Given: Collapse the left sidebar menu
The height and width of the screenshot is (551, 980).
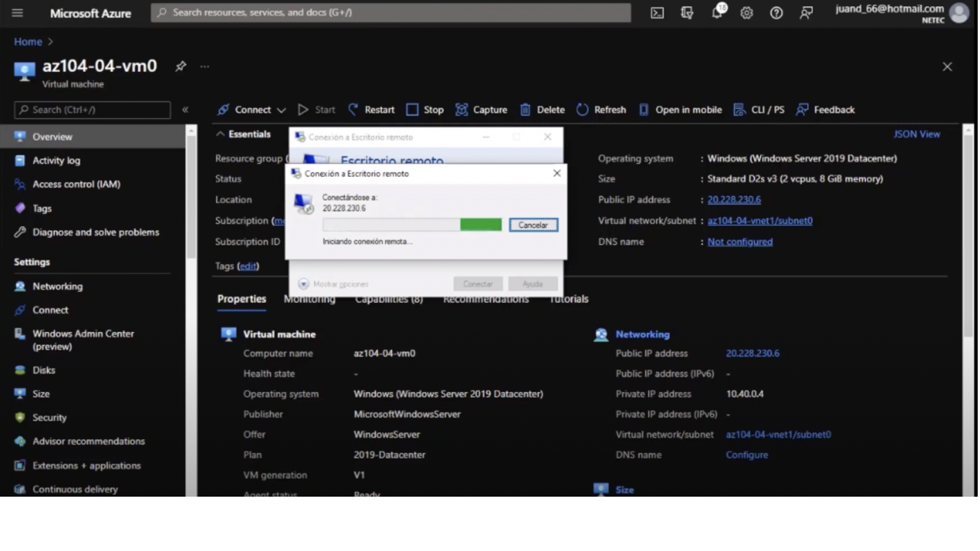Looking at the screenshot, I should coord(185,110).
